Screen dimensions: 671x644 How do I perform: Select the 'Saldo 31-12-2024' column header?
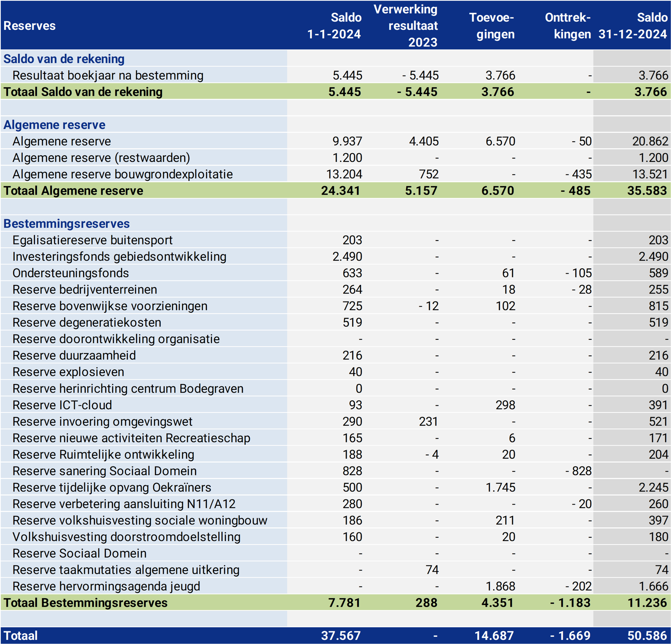pyautogui.click(x=633, y=26)
